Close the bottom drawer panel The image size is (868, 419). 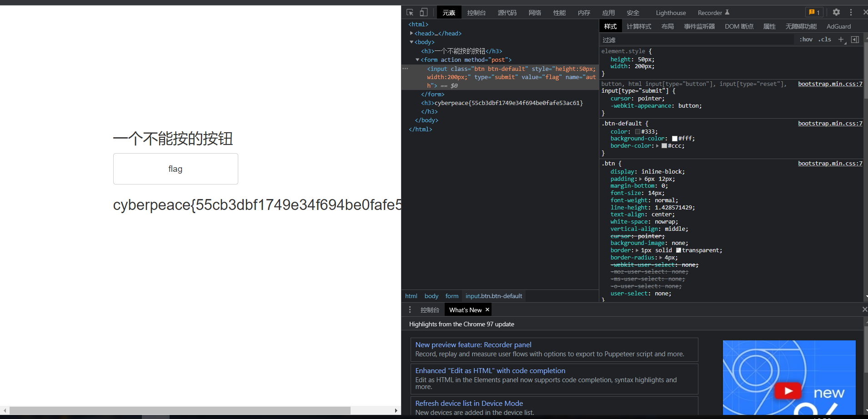pyautogui.click(x=864, y=309)
